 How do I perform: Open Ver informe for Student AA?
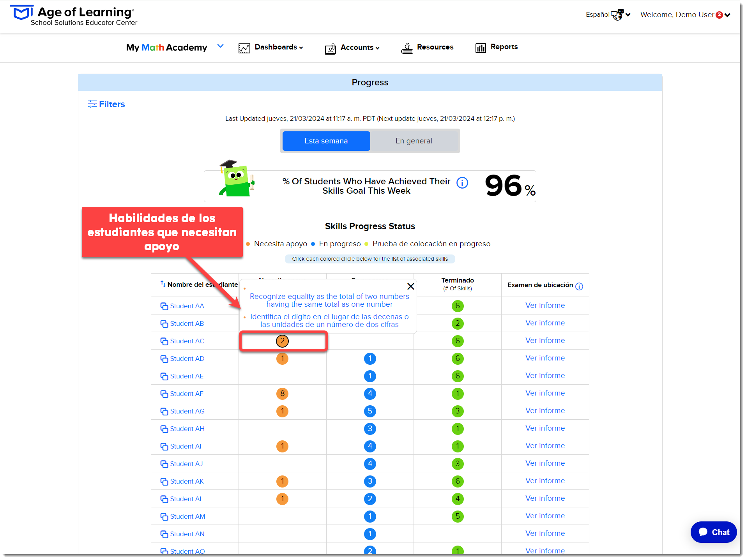click(545, 305)
